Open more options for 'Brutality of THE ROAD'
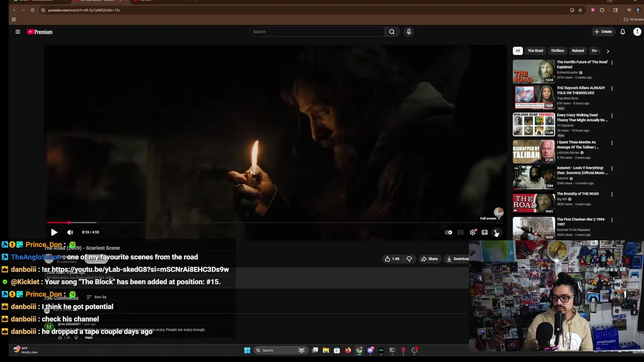644x362 pixels. point(612,194)
